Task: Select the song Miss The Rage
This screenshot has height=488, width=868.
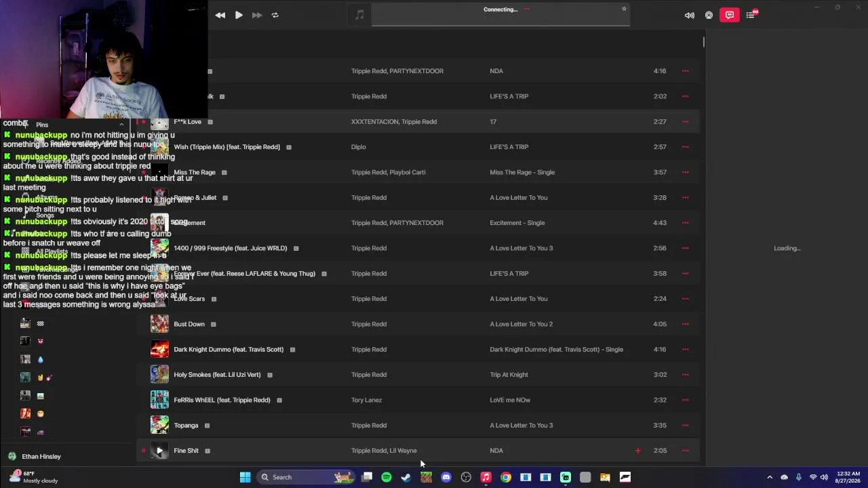Action: click(195, 172)
